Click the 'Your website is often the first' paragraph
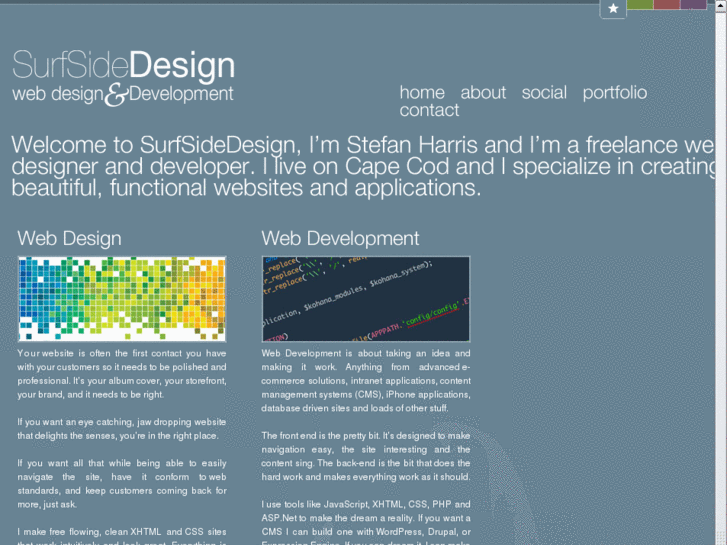The image size is (727, 545). tap(122, 374)
